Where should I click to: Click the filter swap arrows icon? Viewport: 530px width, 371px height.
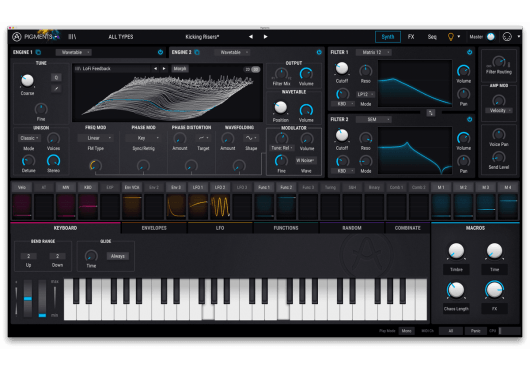[x=430, y=113]
